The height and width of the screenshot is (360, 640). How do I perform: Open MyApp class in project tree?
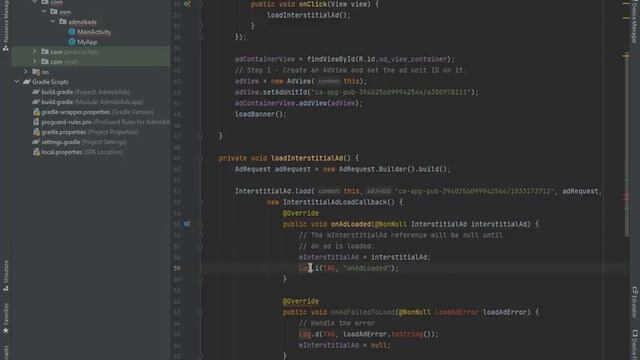87,42
